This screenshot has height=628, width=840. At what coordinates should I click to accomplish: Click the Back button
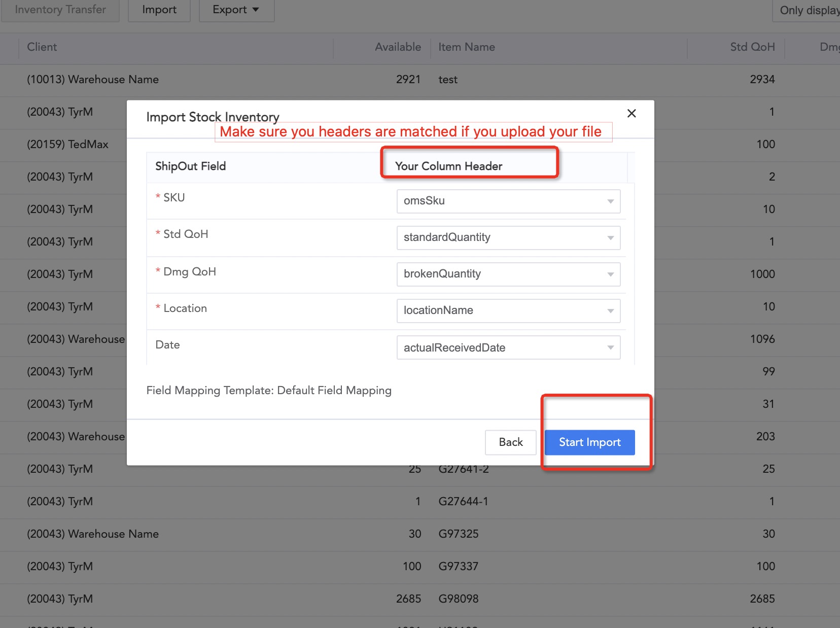(x=510, y=442)
